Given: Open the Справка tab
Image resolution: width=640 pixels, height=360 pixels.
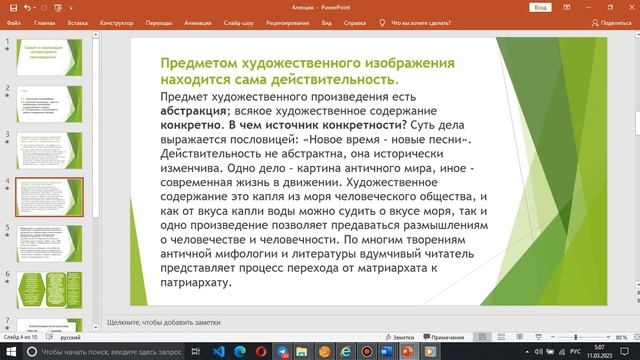Looking at the screenshot, I should coord(355,23).
